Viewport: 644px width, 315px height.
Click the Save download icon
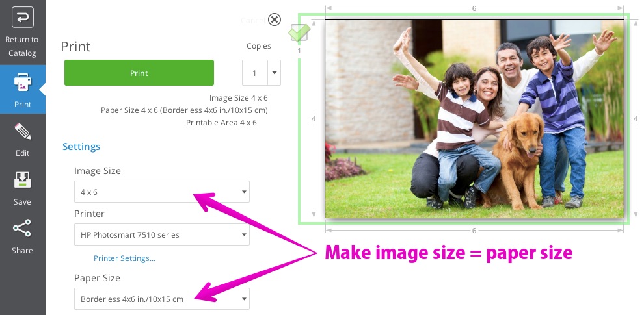pos(23,180)
